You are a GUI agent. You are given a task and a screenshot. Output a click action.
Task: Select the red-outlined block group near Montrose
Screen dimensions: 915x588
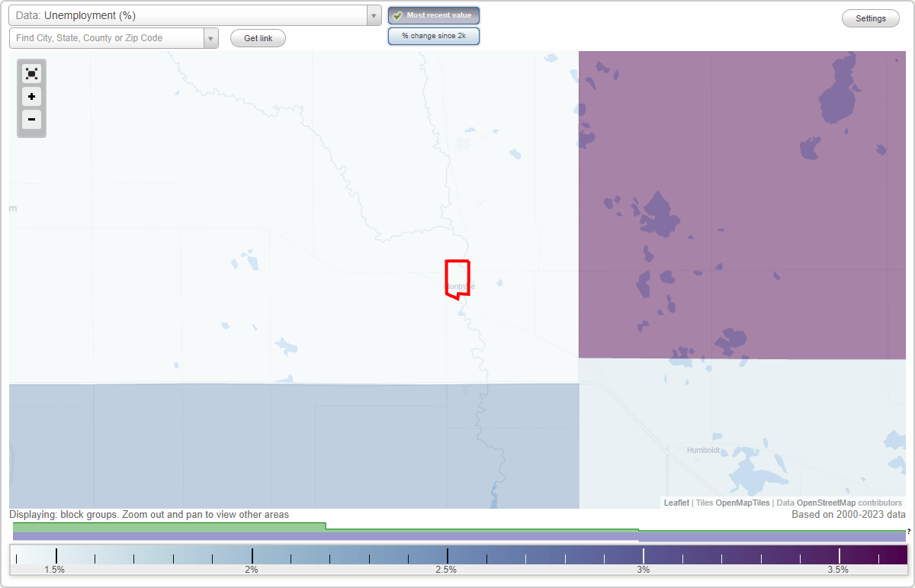point(456,278)
